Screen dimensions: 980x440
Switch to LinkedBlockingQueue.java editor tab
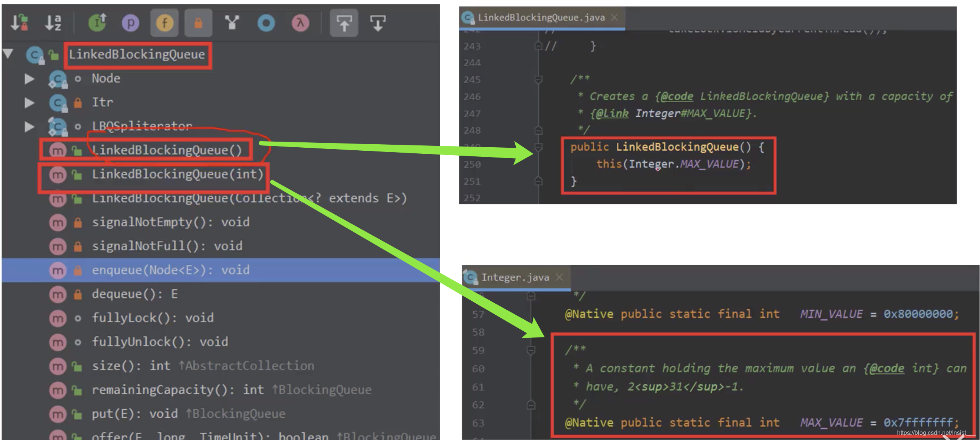point(541,17)
